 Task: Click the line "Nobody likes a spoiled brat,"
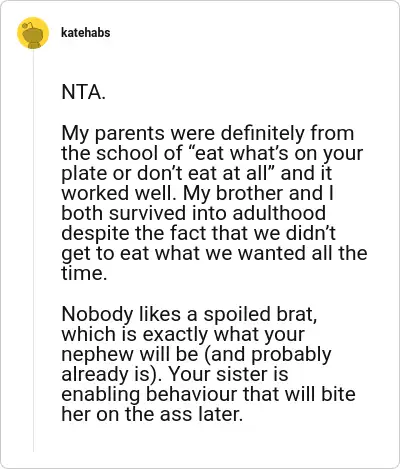pyautogui.click(x=189, y=314)
